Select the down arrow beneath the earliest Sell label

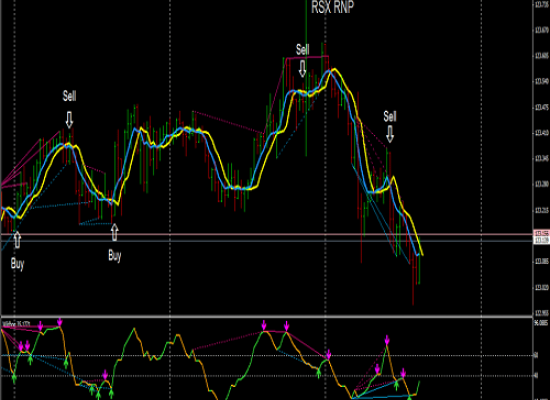(69, 120)
